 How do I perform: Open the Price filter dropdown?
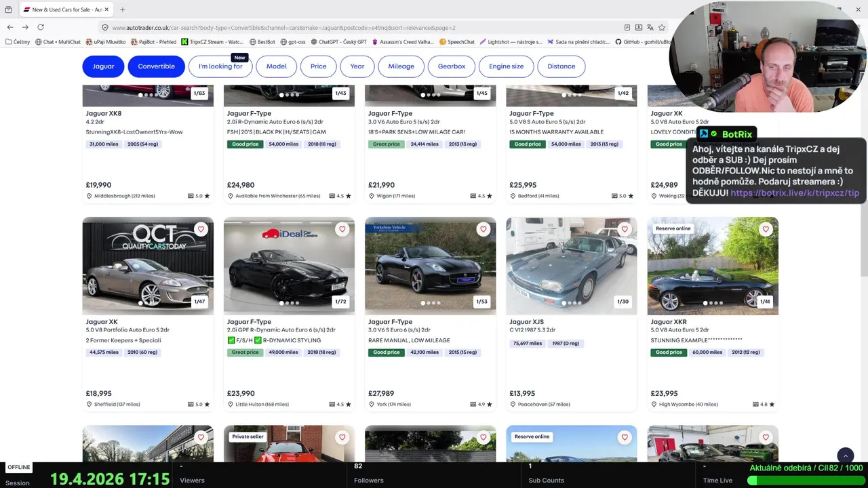click(x=318, y=66)
